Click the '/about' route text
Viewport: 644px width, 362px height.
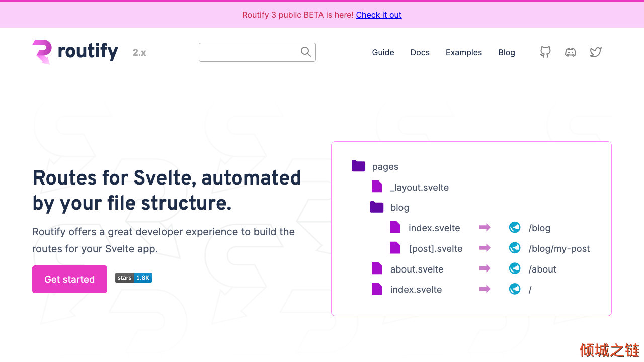click(542, 269)
